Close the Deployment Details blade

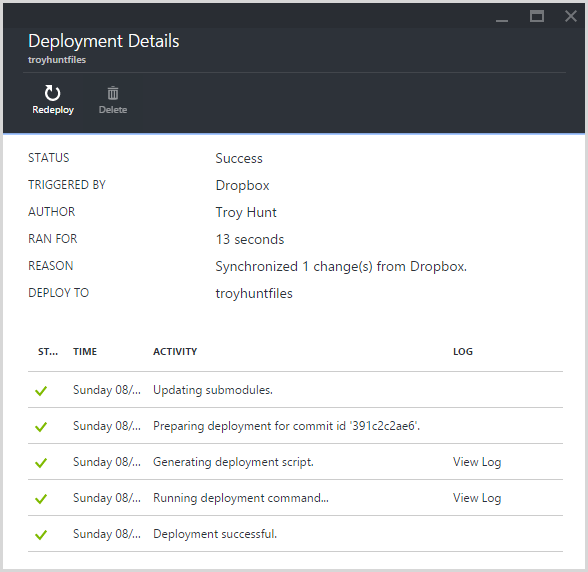click(571, 16)
